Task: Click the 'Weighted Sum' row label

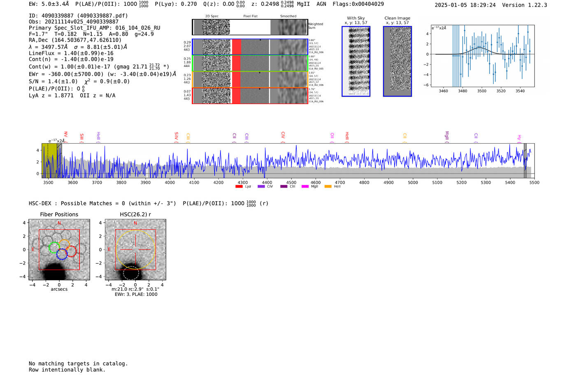Action: click(316, 26)
